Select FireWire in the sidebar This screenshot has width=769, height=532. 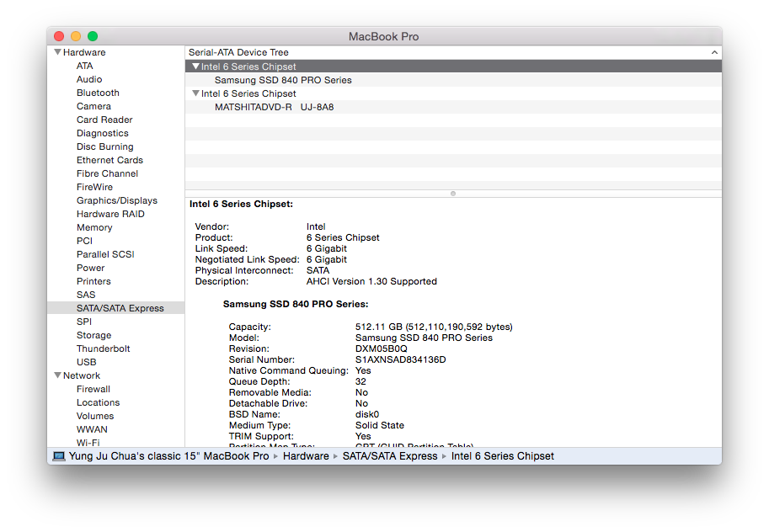coord(94,188)
